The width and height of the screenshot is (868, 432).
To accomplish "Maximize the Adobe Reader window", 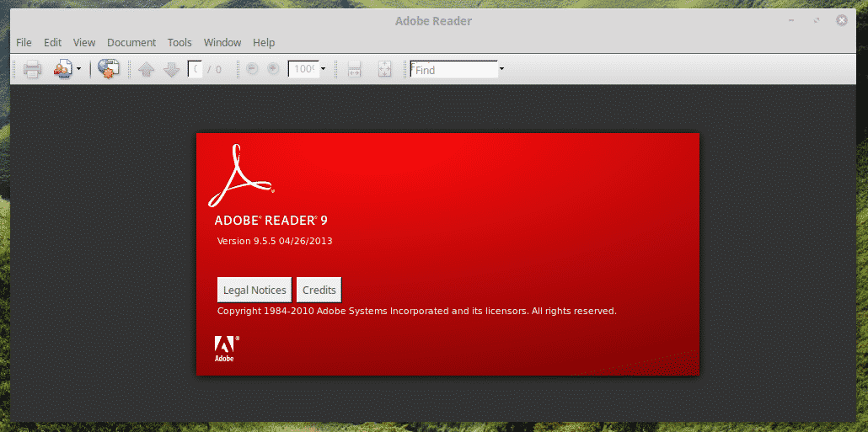I will click(817, 21).
